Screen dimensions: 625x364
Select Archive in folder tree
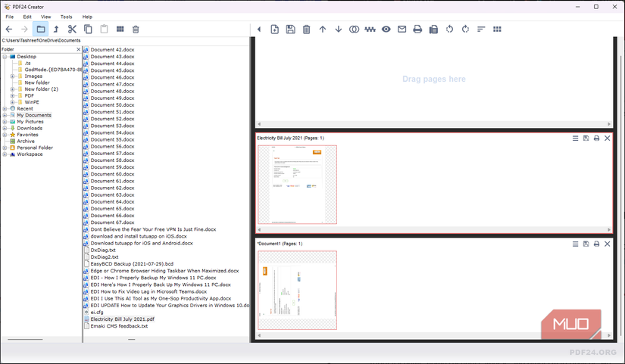[x=26, y=141]
